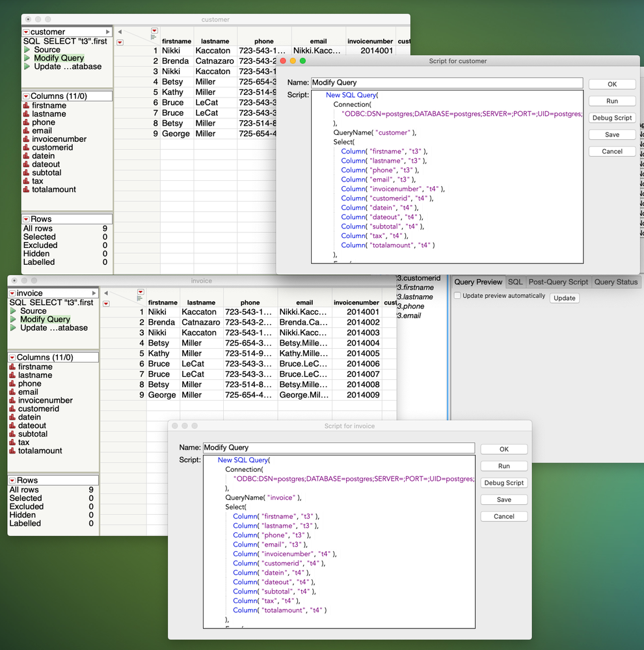This screenshot has width=644, height=650.
Task: Open Rows red triangle menu in customer window
Action: (26, 219)
